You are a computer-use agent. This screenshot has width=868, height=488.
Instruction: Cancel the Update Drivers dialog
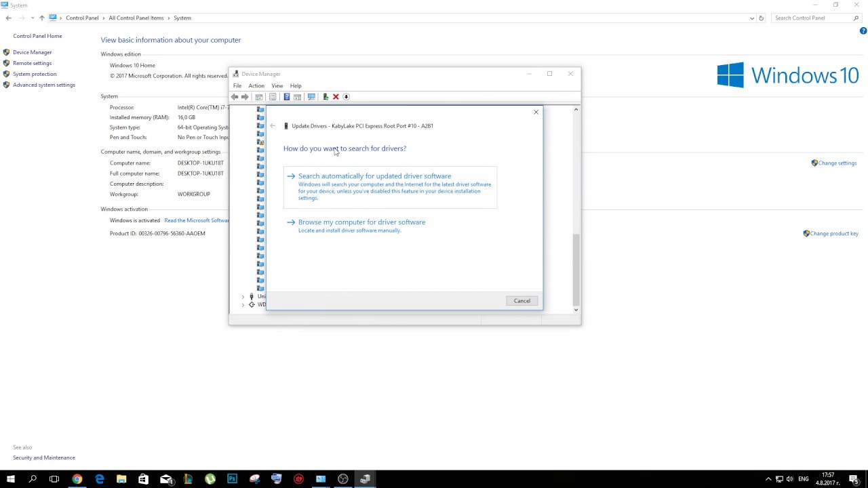[522, 301]
